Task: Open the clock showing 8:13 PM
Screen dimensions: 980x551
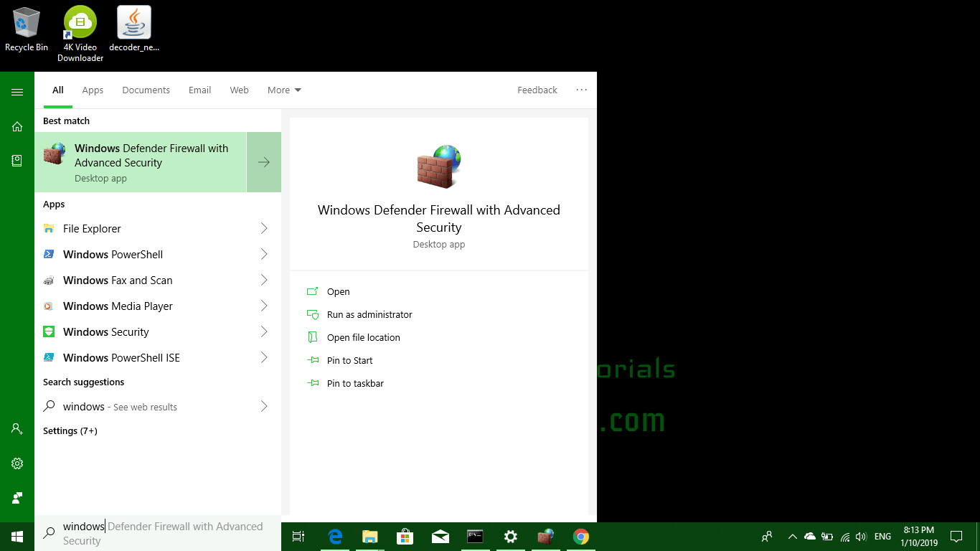Action: click(918, 537)
